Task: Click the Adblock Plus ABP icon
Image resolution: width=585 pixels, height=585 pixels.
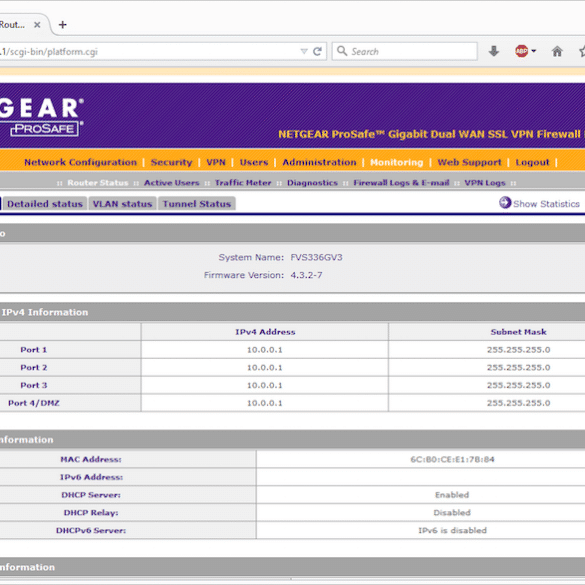Action: tap(521, 51)
